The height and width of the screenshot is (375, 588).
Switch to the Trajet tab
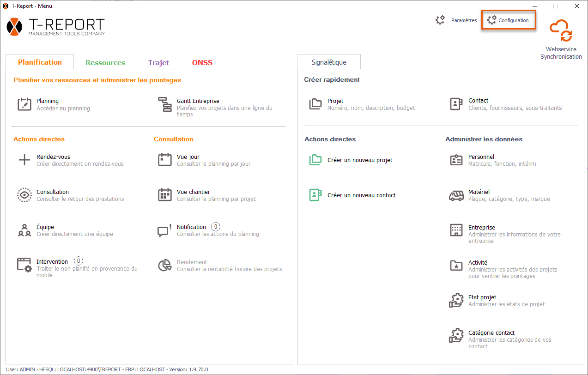(x=158, y=63)
